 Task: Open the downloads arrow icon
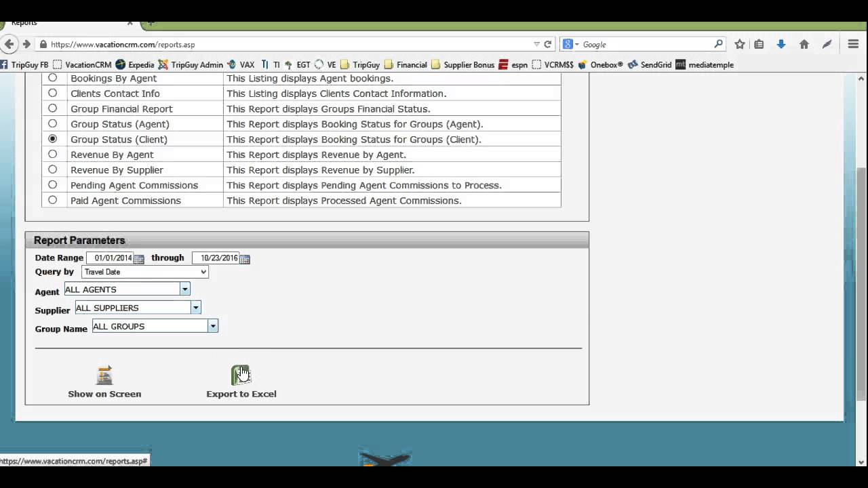pos(781,44)
